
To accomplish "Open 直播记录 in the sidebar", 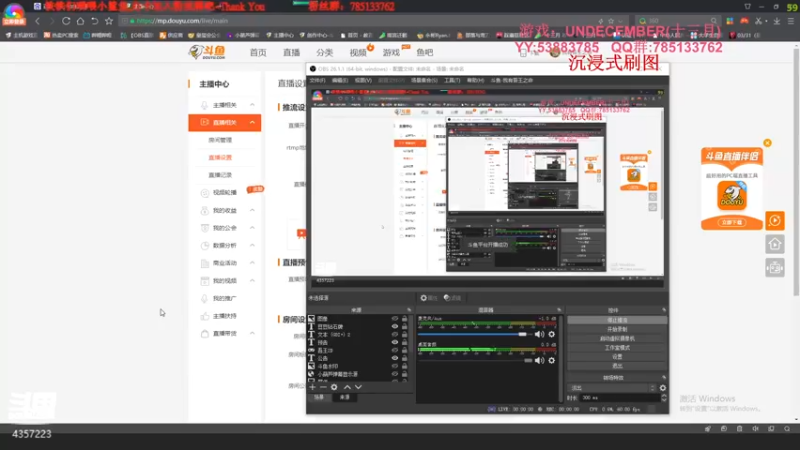I will tap(220, 175).
